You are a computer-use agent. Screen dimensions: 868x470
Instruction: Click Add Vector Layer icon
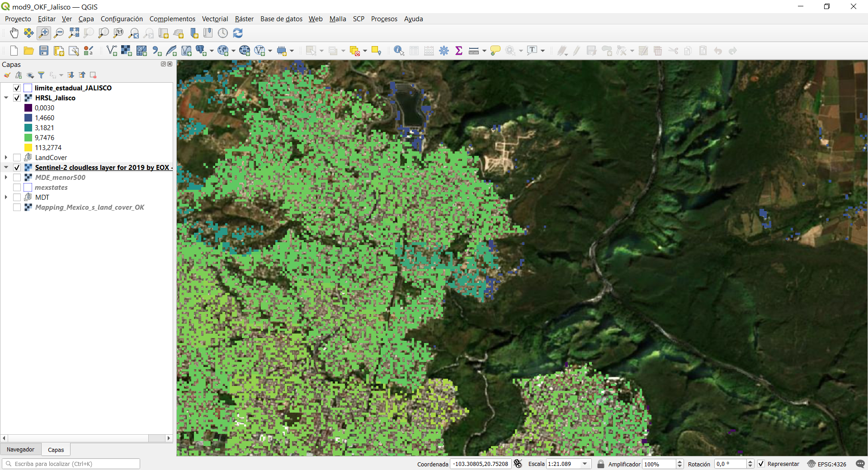(x=112, y=51)
